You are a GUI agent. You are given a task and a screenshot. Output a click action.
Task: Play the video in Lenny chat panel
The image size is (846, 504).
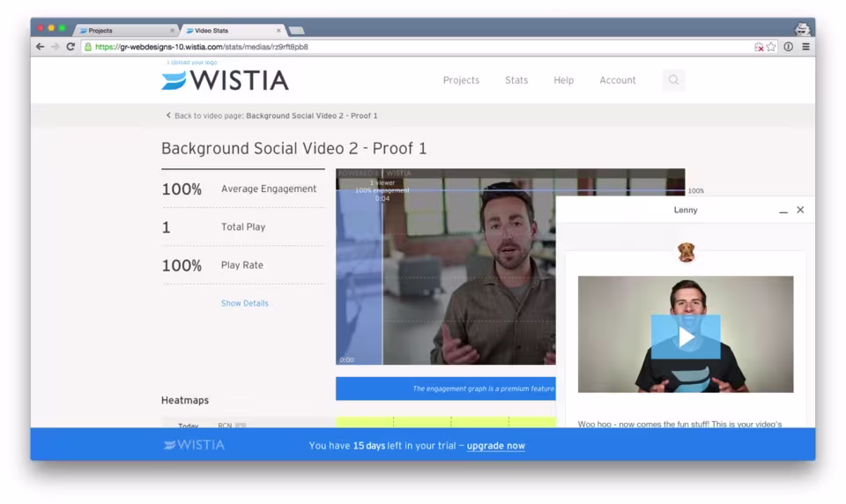coord(686,337)
